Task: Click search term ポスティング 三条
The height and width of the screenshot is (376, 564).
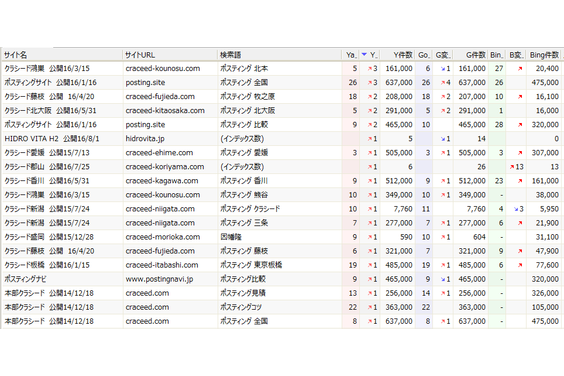Action: tap(244, 223)
